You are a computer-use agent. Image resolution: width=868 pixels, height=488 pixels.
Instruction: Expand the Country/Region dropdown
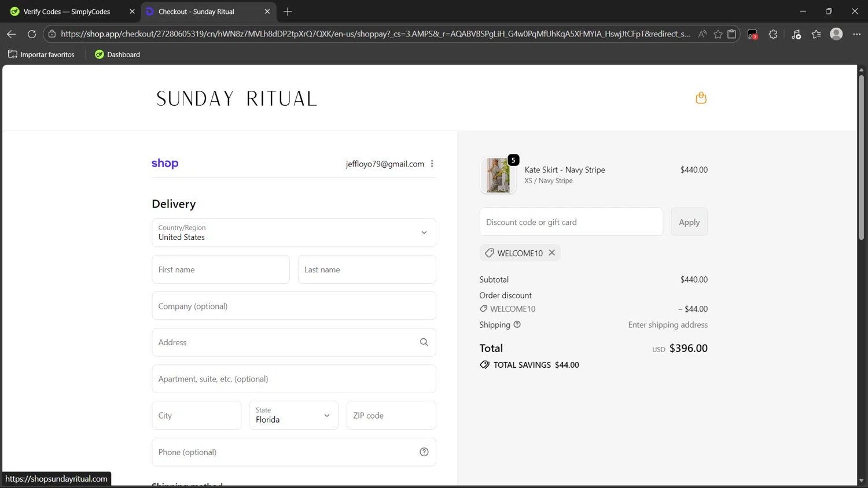pyautogui.click(x=294, y=232)
